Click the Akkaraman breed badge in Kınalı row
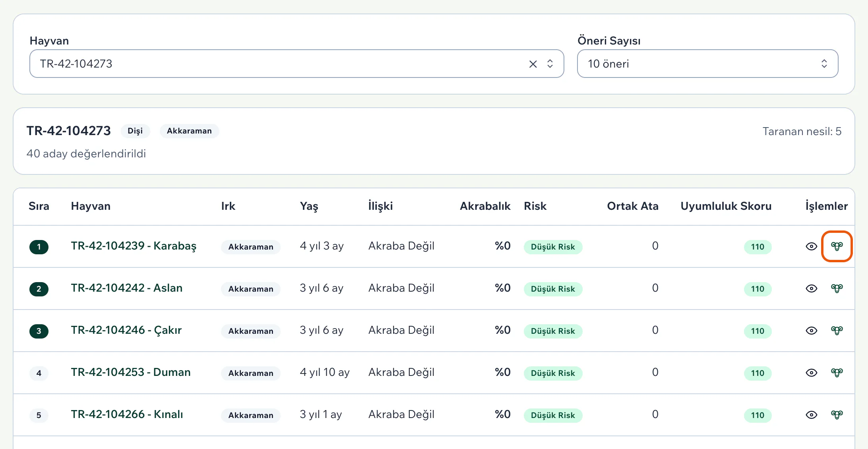The width and height of the screenshot is (868, 449). [x=251, y=415]
